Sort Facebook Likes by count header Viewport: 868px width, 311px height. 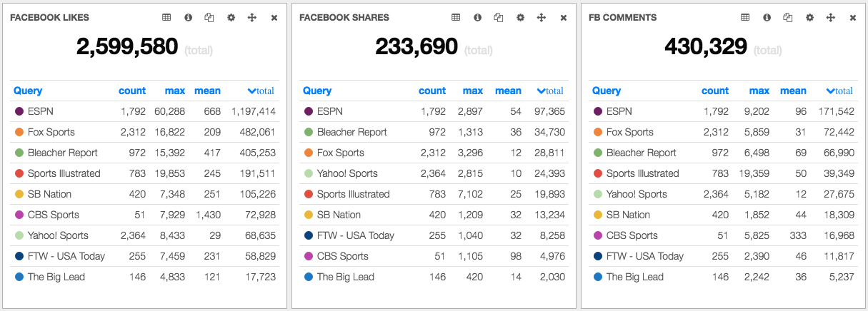(132, 91)
